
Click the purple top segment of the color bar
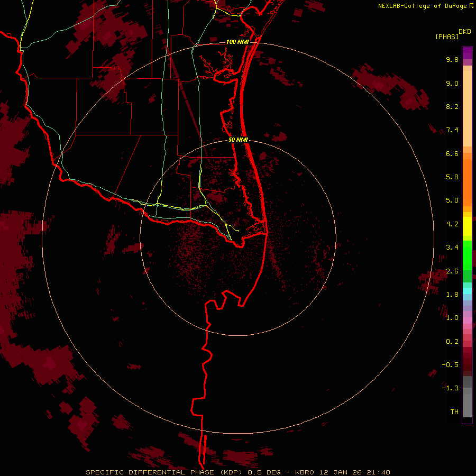tap(467, 53)
